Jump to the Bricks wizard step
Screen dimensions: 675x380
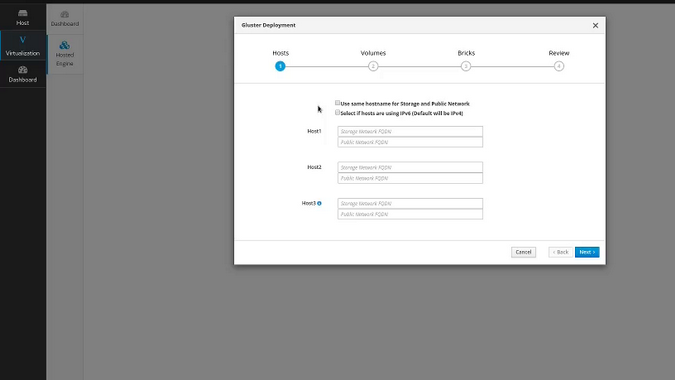pos(466,66)
